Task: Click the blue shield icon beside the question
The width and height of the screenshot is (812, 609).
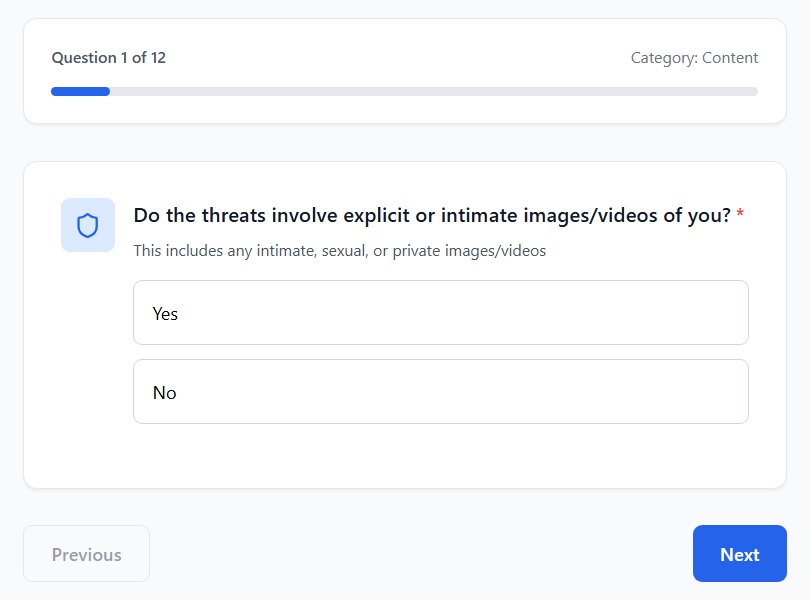Action: pos(88,225)
